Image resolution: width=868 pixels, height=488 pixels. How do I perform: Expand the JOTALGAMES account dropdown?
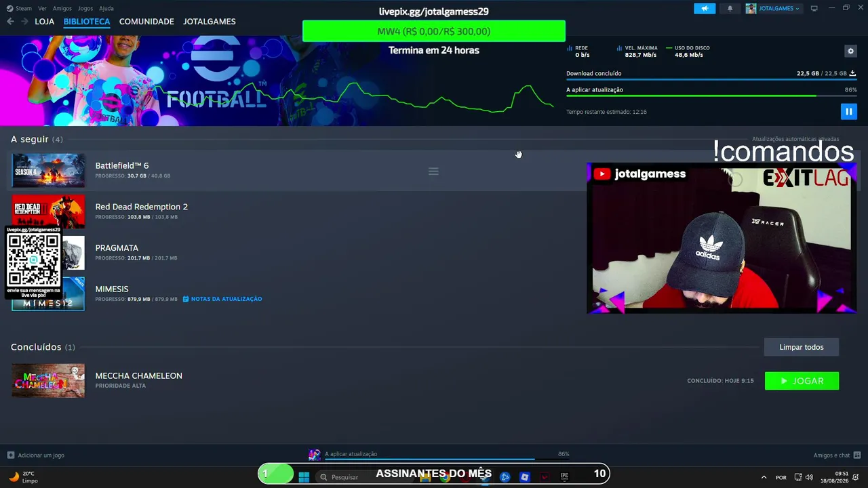click(x=773, y=8)
